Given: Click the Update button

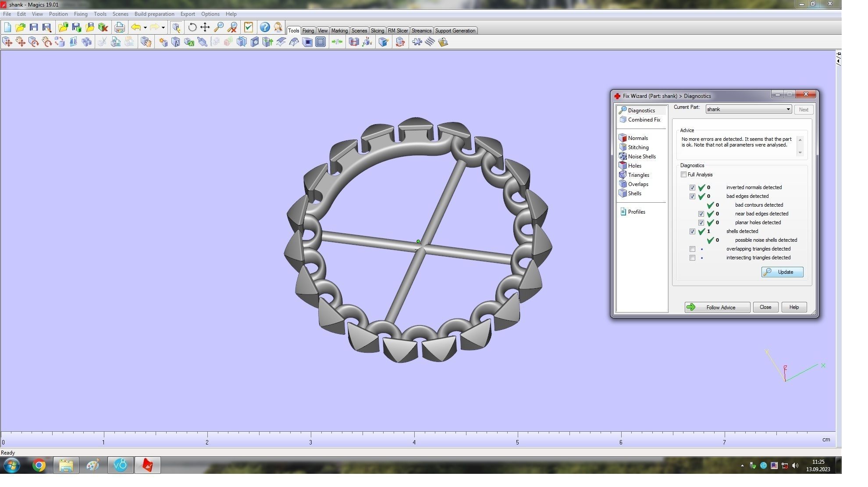Looking at the screenshot, I should pyautogui.click(x=782, y=272).
